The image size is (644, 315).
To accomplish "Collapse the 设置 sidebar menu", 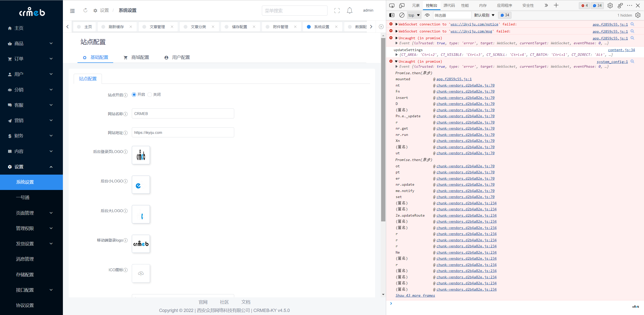I will pos(31,167).
